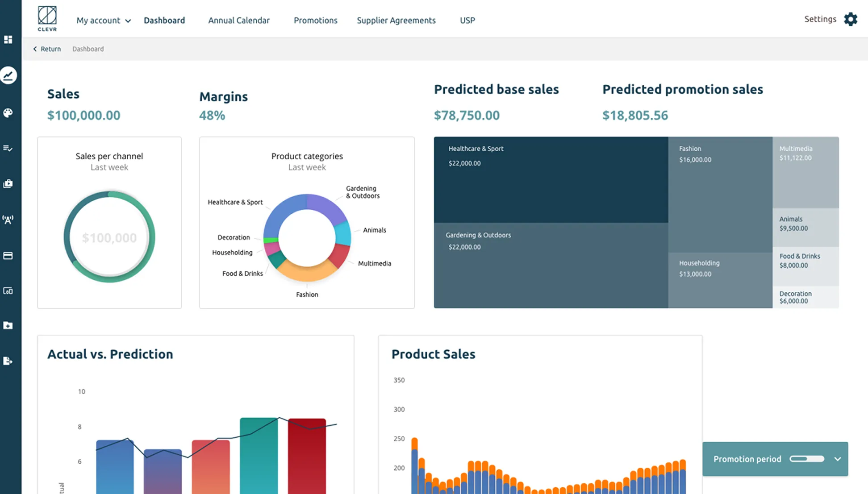
Task: Click the Actual vs. Prediction heading
Action: point(110,354)
